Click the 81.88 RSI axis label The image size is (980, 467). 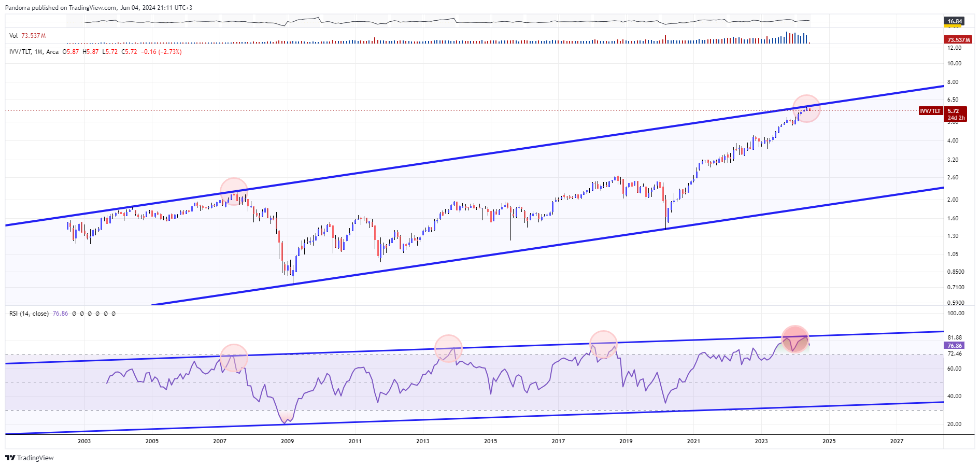coord(955,337)
